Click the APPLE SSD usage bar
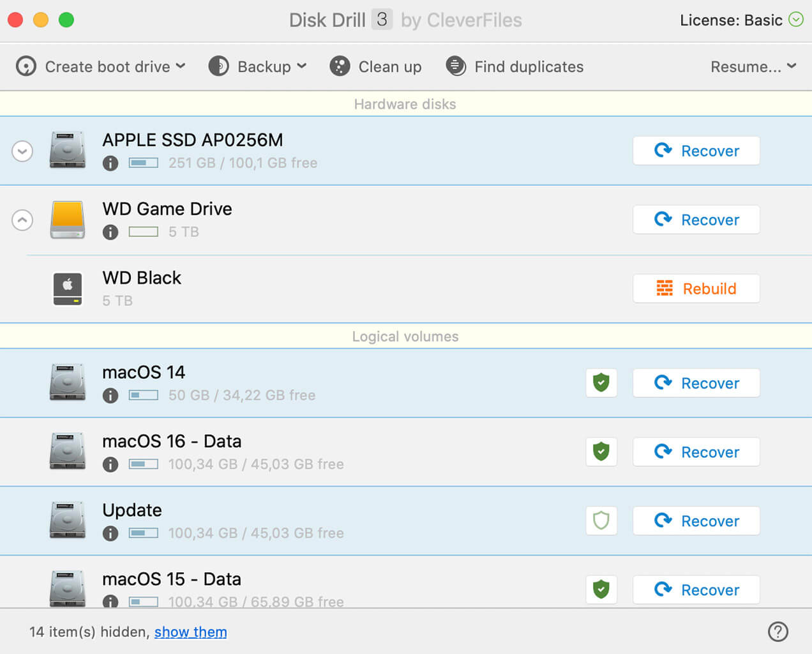The width and height of the screenshot is (812, 654). pos(144,163)
